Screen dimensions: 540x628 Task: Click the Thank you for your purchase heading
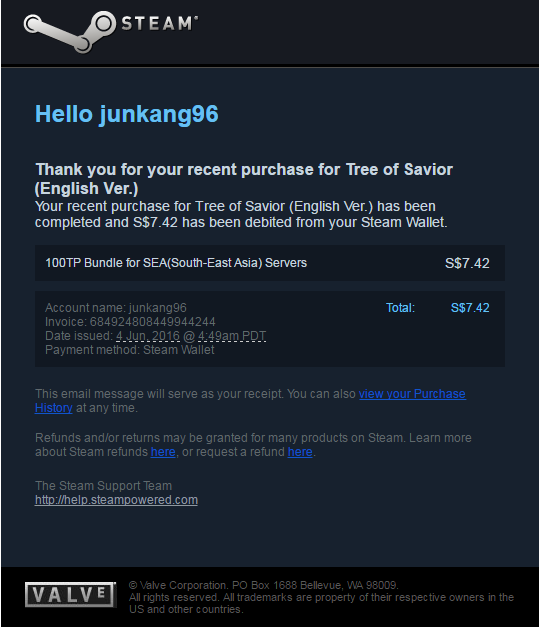point(244,179)
